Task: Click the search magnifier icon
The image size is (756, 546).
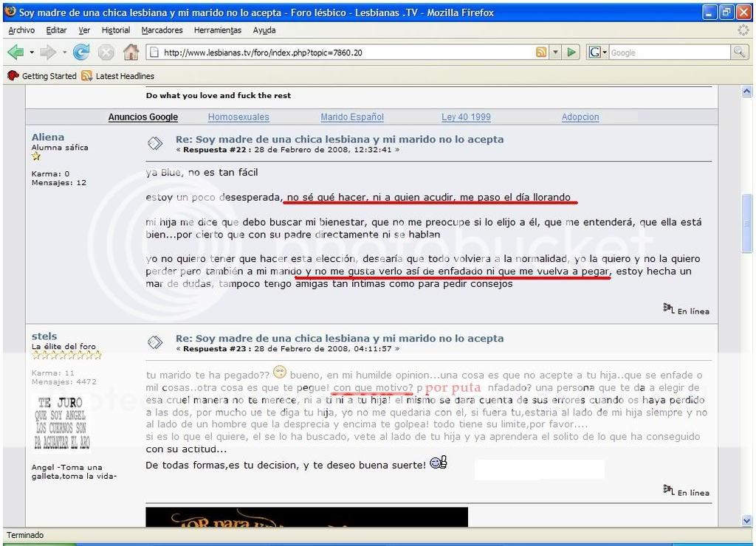Action: [738, 52]
